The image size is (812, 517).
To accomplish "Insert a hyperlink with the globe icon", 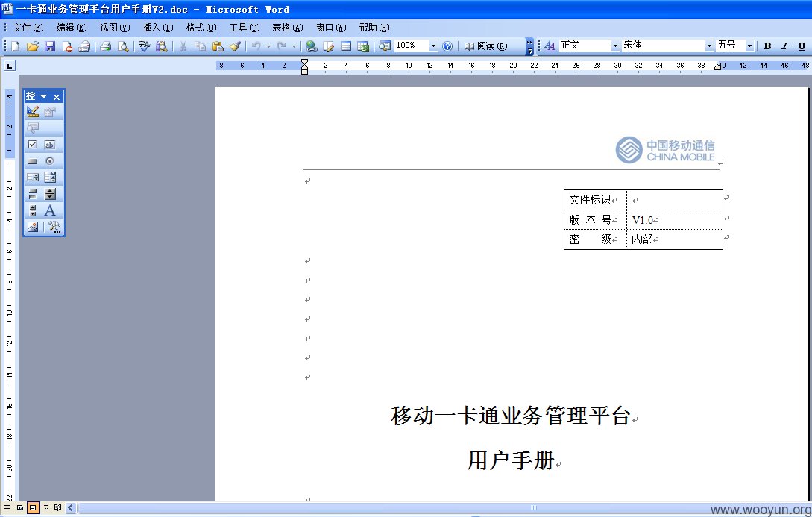I will point(311,46).
